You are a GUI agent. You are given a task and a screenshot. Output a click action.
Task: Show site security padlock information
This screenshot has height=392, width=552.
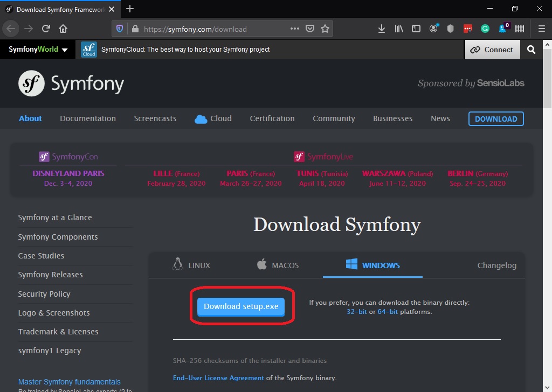[x=135, y=29]
